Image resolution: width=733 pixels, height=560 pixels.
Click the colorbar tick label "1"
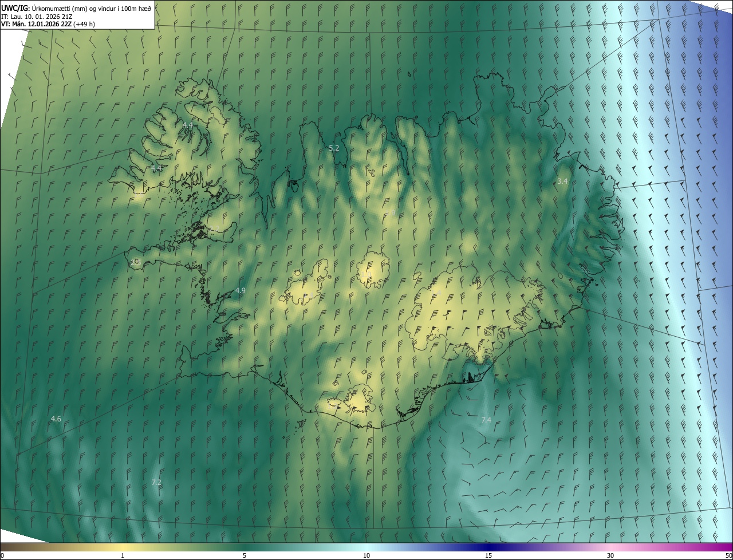click(123, 556)
